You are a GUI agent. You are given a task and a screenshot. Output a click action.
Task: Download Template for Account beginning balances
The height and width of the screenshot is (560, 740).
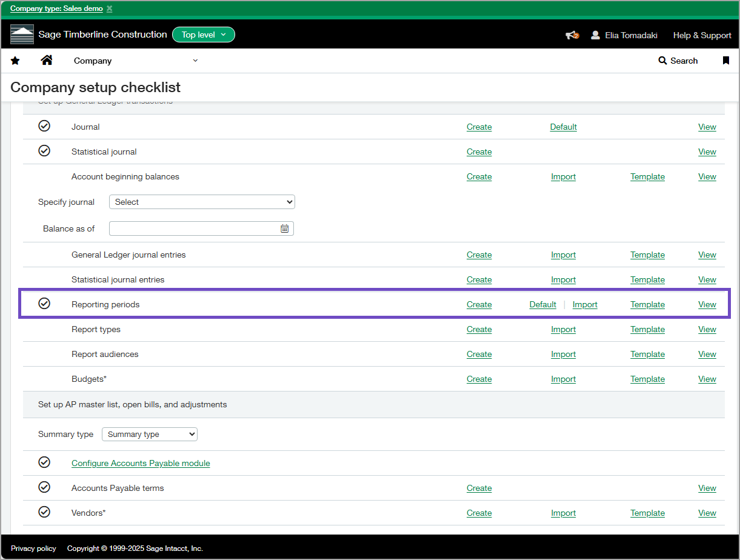pos(647,176)
